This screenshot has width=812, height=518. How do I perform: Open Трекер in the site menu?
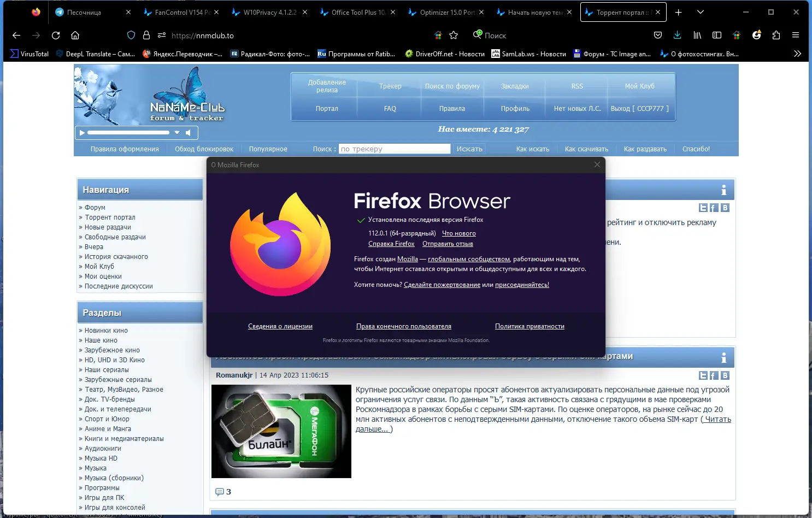coord(390,86)
